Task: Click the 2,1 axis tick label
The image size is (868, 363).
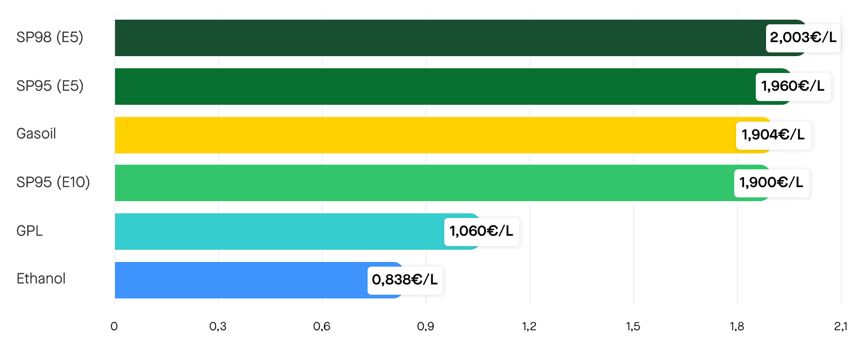Action: 841,327
